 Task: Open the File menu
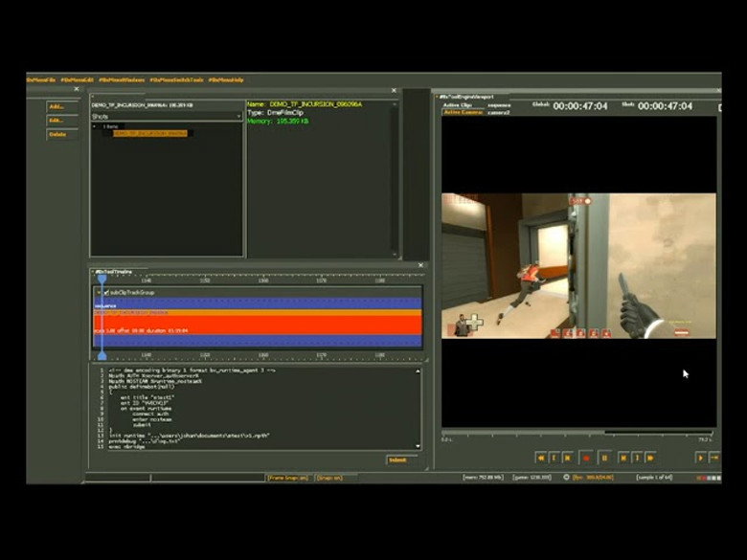tap(41, 80)
